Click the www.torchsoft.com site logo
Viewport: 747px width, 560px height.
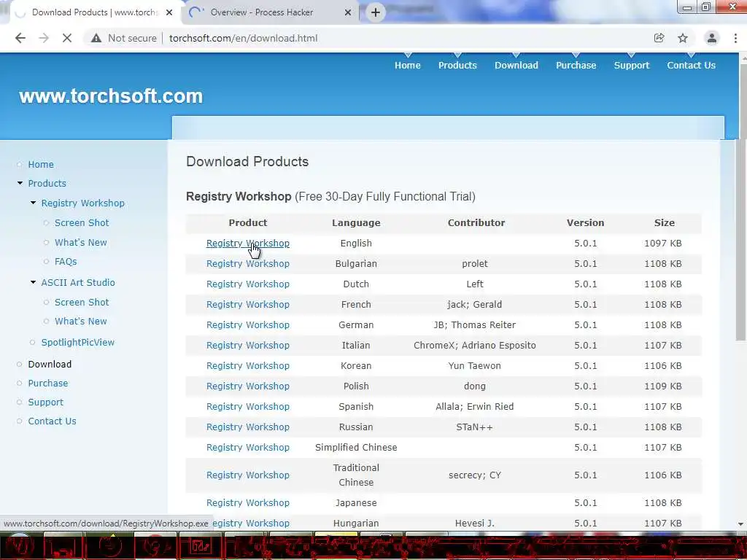(111, 96)
